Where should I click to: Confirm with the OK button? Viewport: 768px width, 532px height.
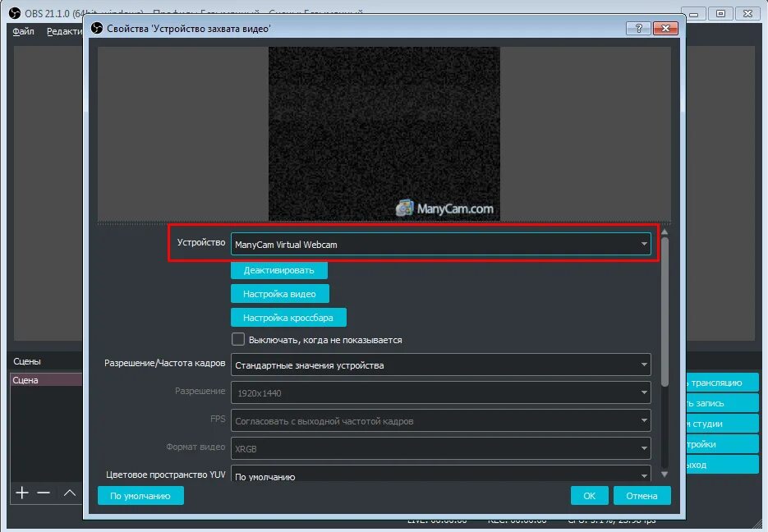[589, 495]
